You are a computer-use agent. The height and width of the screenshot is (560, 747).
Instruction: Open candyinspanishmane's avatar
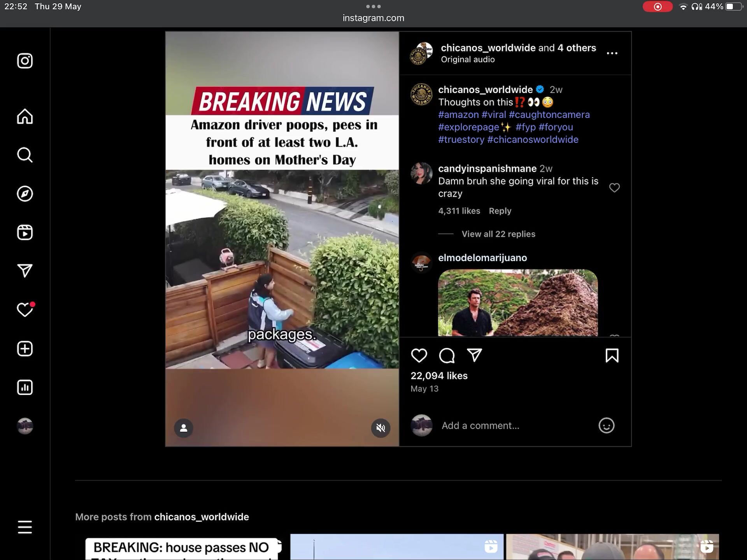click(421, 173)
